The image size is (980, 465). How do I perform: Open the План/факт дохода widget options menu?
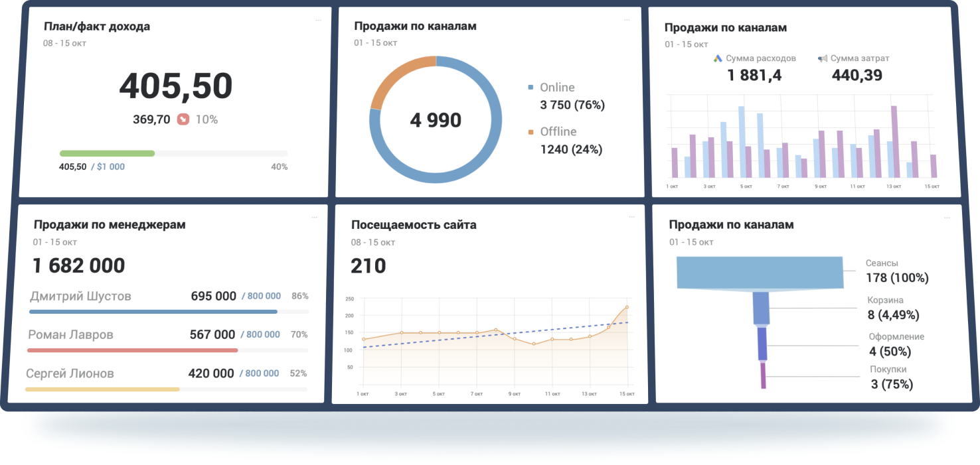318,20
